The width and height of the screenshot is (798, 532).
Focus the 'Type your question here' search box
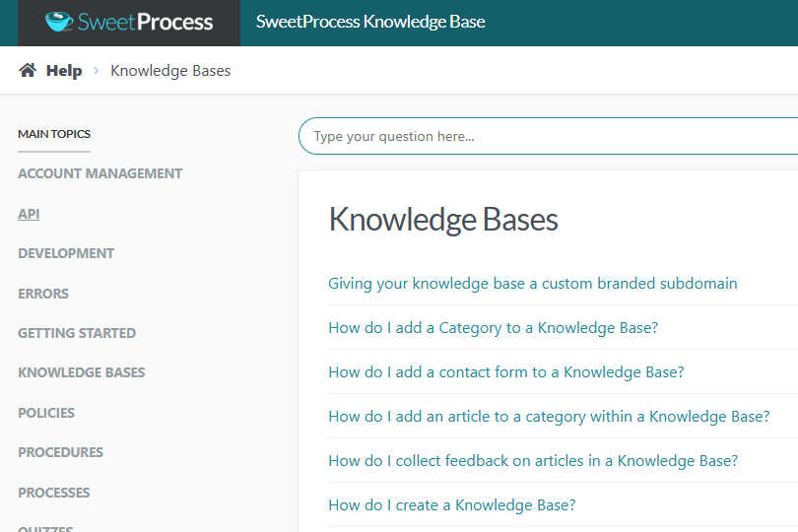pos(552,136)
